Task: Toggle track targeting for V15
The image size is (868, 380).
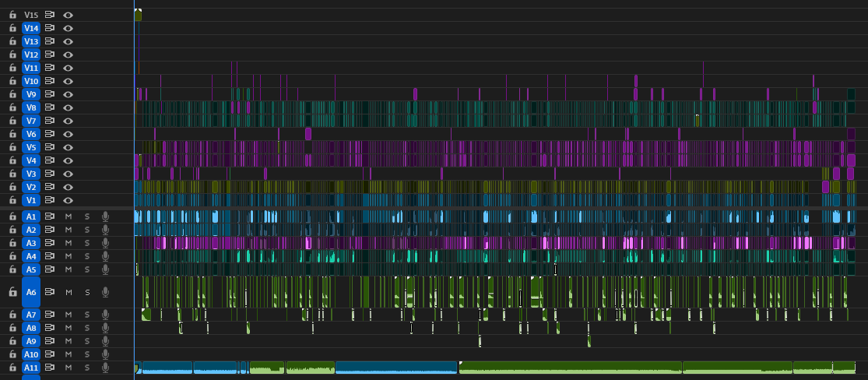Action: pyautogui.click(x=31, y=15)
